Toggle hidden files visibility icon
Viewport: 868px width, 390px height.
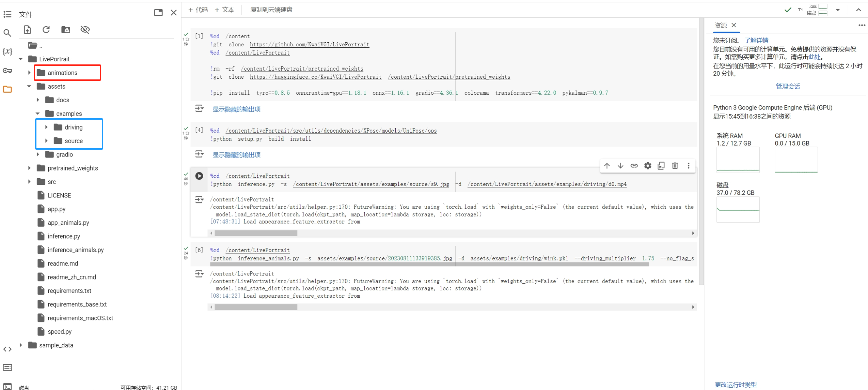click(85, 30)
